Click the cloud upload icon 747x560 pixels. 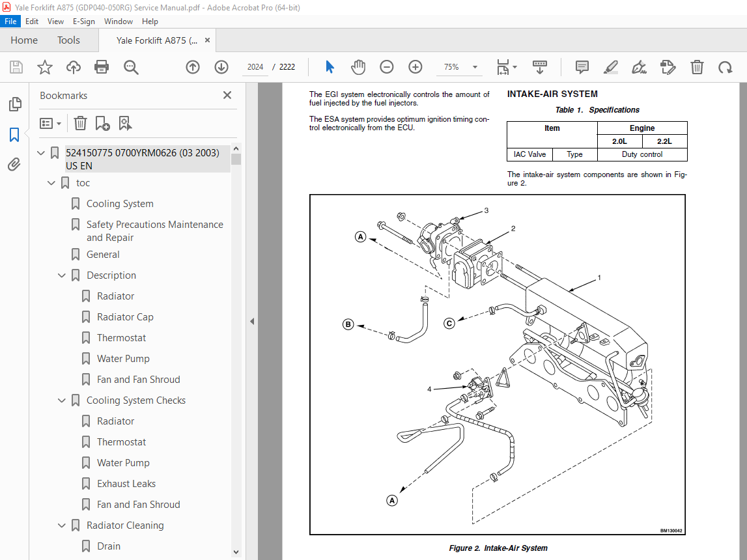(74, 67)
